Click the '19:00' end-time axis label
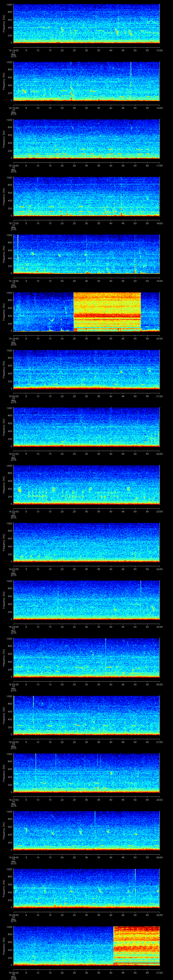The image size is (173, 980). (159, 281)
